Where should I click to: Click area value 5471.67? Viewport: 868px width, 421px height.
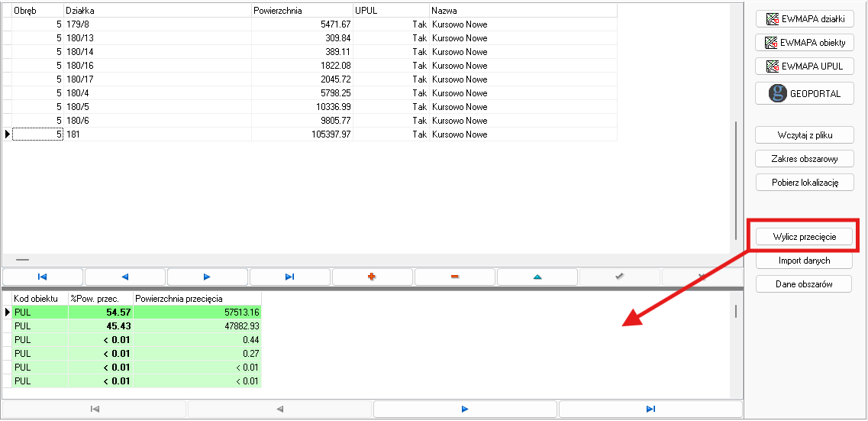[302, 24]
